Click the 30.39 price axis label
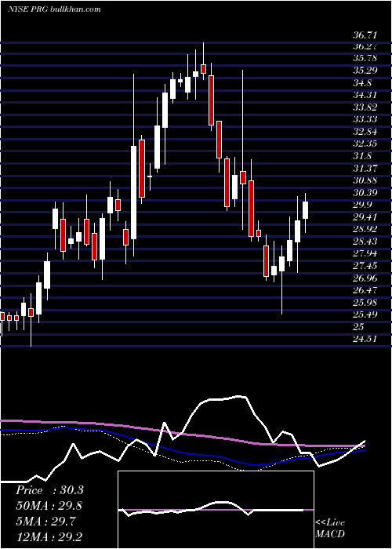This screenshot has width=392, height=549. click(x=365, y=193)
